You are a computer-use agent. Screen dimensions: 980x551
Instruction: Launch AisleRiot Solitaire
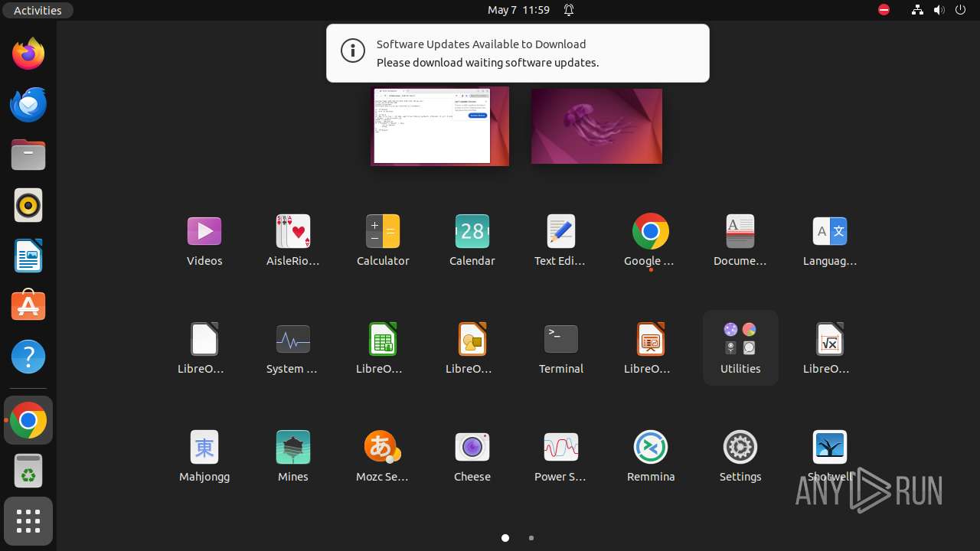[293, 240]
